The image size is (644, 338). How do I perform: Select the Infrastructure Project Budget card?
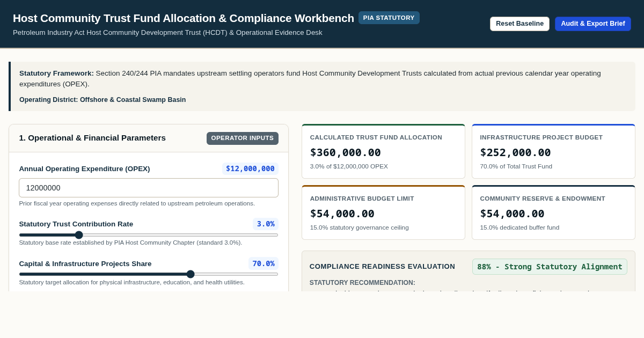coord(553,151)
